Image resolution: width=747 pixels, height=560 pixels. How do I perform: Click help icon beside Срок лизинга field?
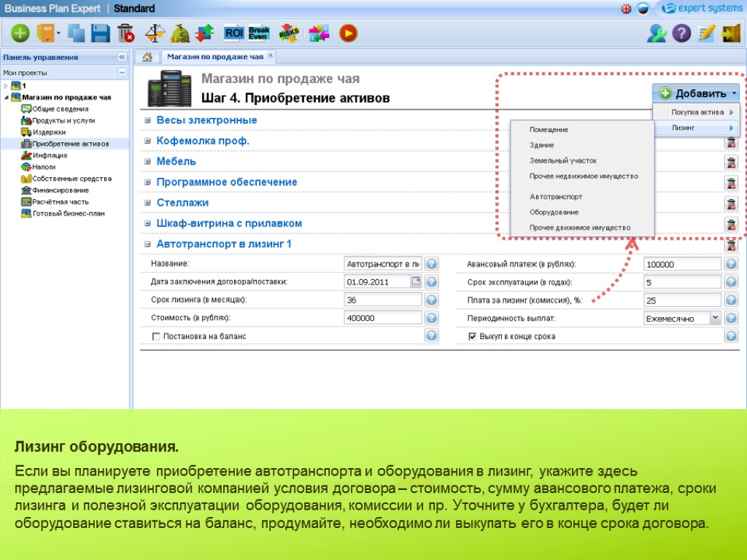click(432, 300)
